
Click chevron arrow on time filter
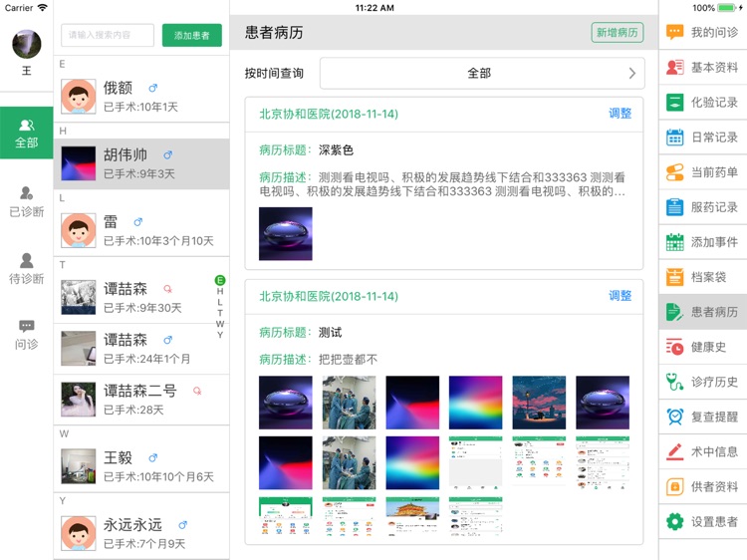[632, 74]
